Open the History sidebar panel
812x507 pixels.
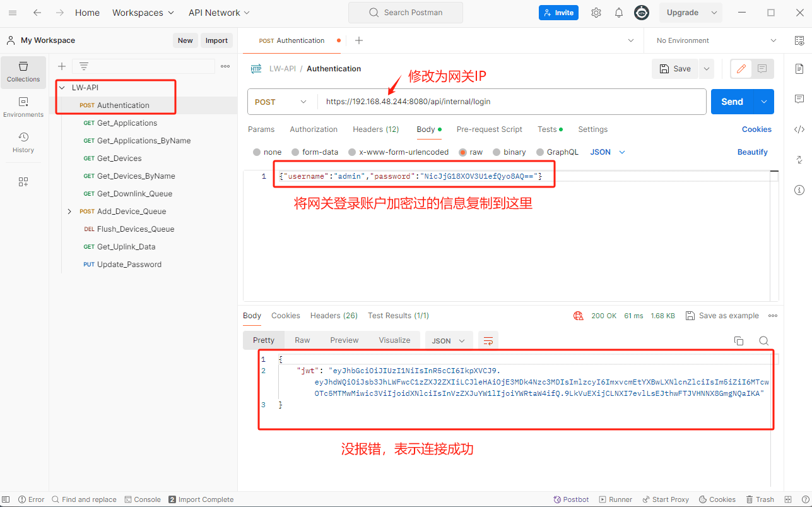(x=23, y=143)
